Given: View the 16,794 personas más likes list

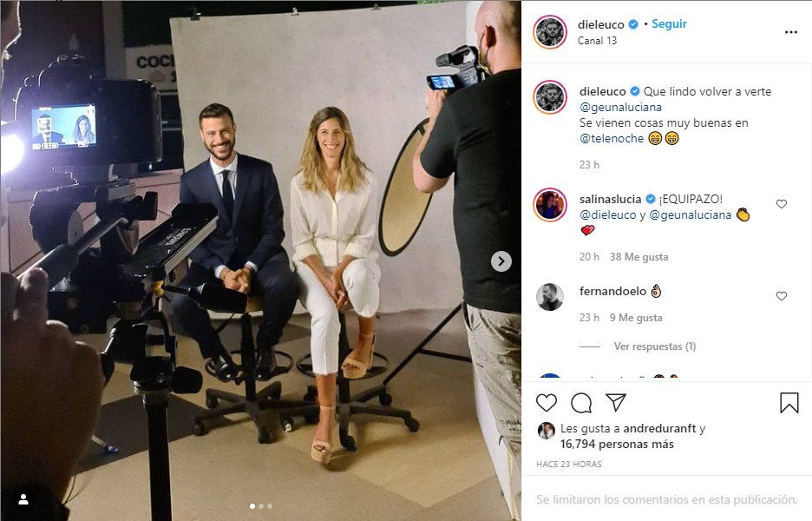Looking at the screenshot, I should click(x=617, y=445).
